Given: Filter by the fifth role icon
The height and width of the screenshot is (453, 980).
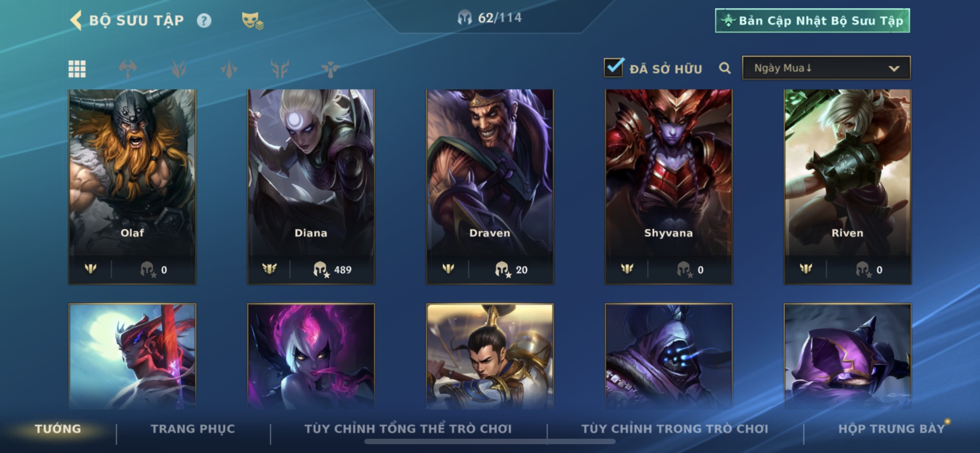Looking at the screenshot, I should pyautogui.click(x=280, y=69).
